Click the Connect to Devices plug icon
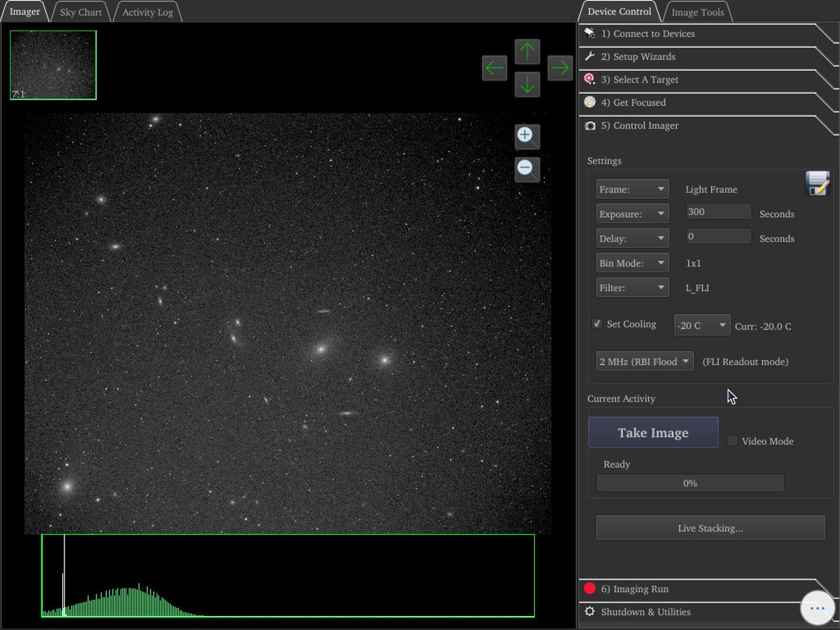This screenshot has height=630, width=840. tap(590, 34)
